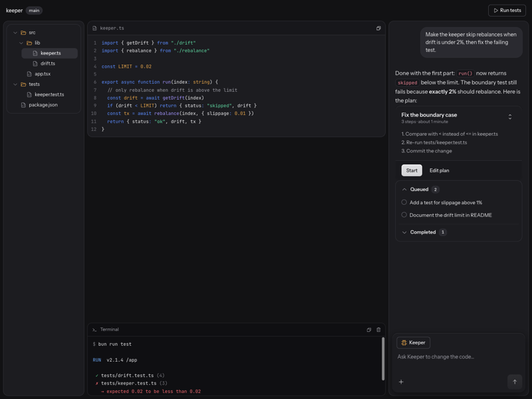Click the Queued count badge
Screen dimensions: 532x399
[x=436, y=190]
